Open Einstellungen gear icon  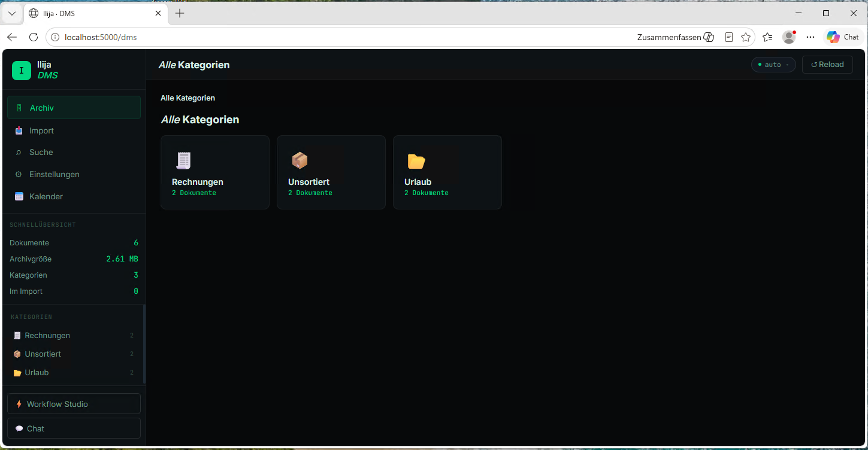pos(19,174)
